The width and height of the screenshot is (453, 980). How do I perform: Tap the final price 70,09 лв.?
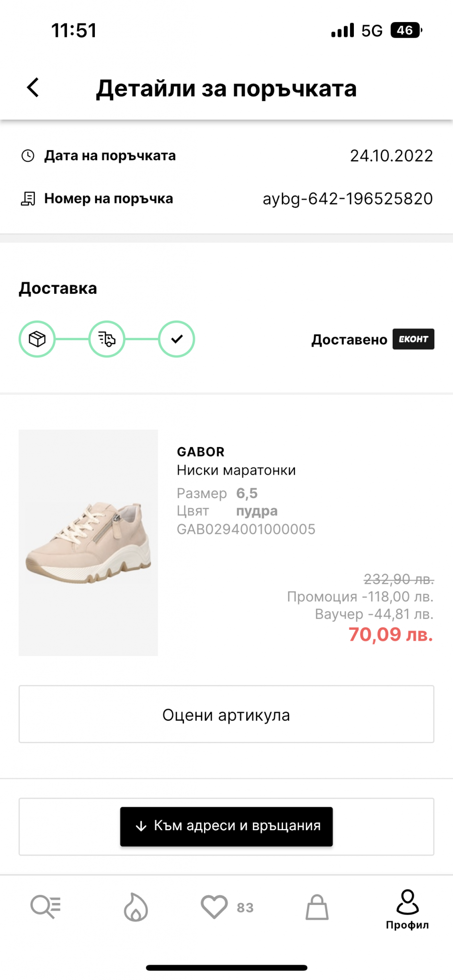coord(390,635)
